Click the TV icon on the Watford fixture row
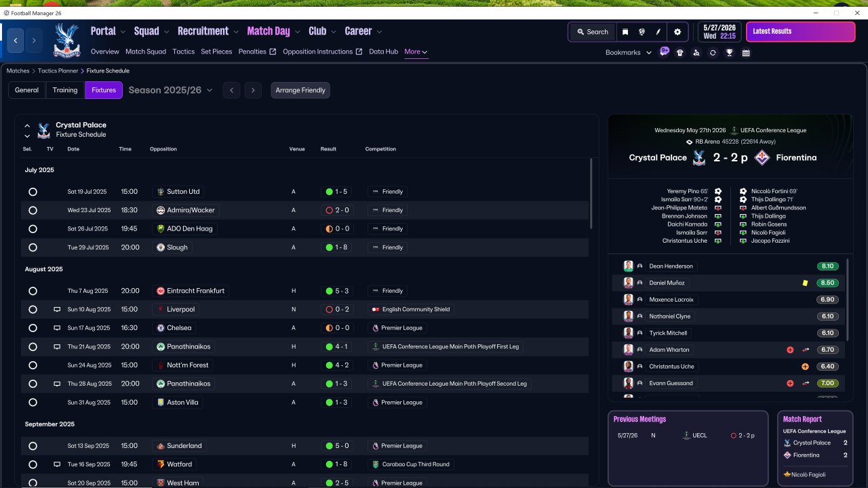The height and width of the screenshot is (488, 868). pos(58,464)
